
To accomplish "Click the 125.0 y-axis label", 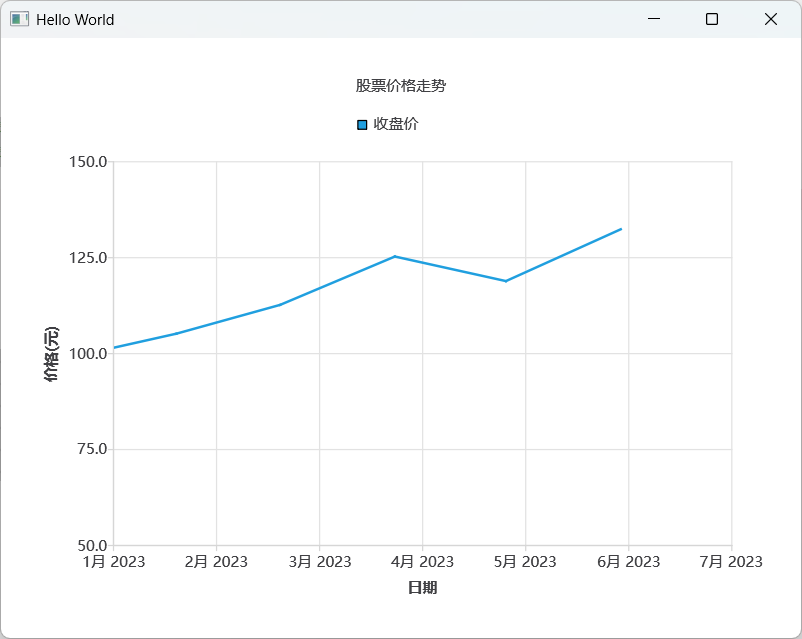I will (88, 258).
